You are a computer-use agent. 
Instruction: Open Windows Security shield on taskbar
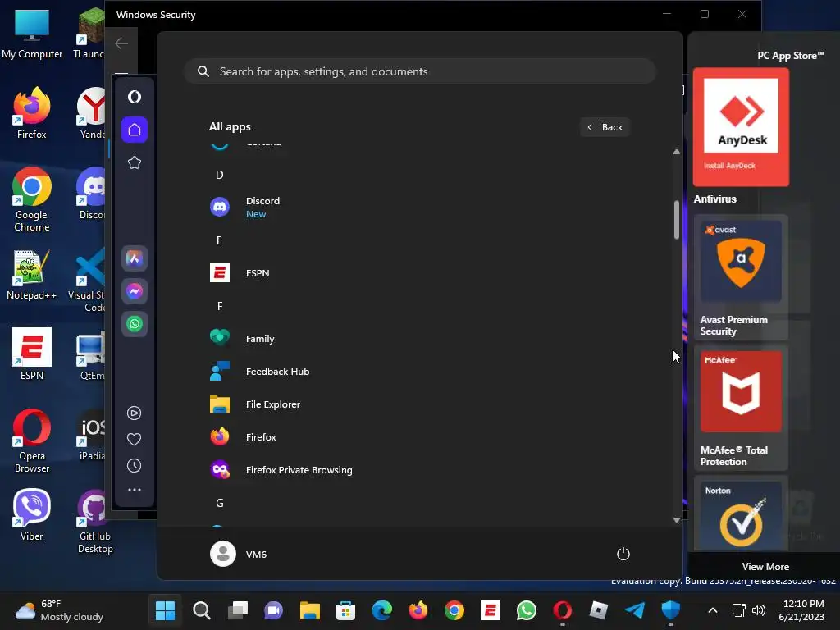(x=671, y=610)
